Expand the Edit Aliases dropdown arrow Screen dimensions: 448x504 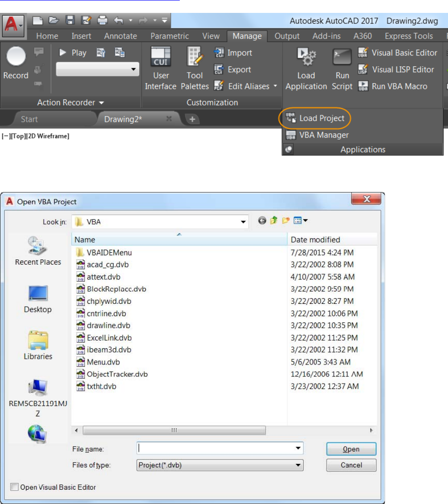[275, 86]
